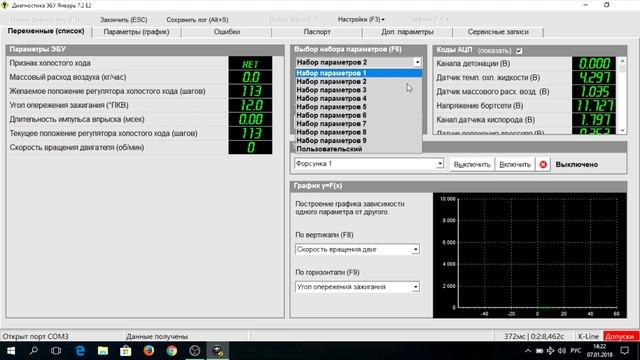Viewport: 640px width, 360px height.
Task: Choose Пользовательский parameter set
Action: [x=359, y=149]
